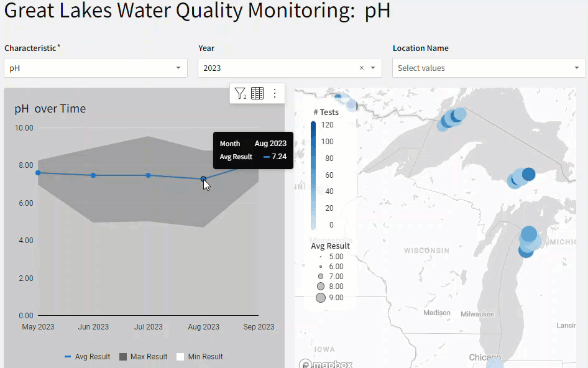Click the Mapbox logo on map
Viewport: 588px width, 368px height.
pos(326,364)
